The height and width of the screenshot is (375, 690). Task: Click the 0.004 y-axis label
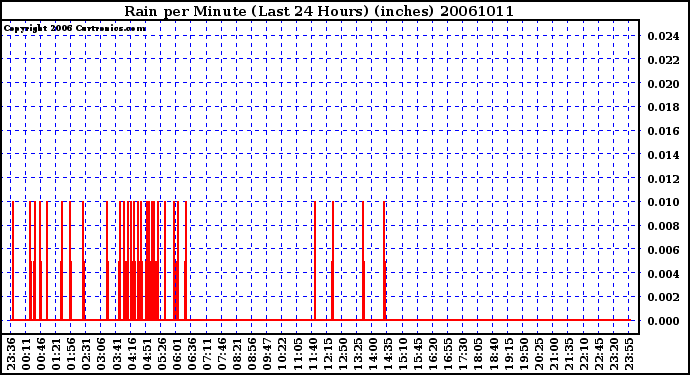tap(663, 274)
